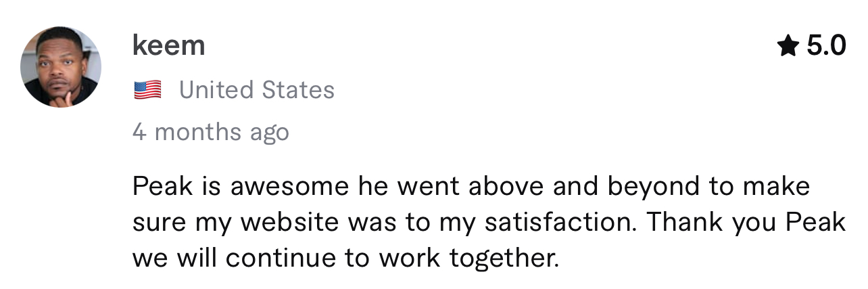Click the United States flag icon
The height and width of the screenshot is (289, 868).
[147, 90]
